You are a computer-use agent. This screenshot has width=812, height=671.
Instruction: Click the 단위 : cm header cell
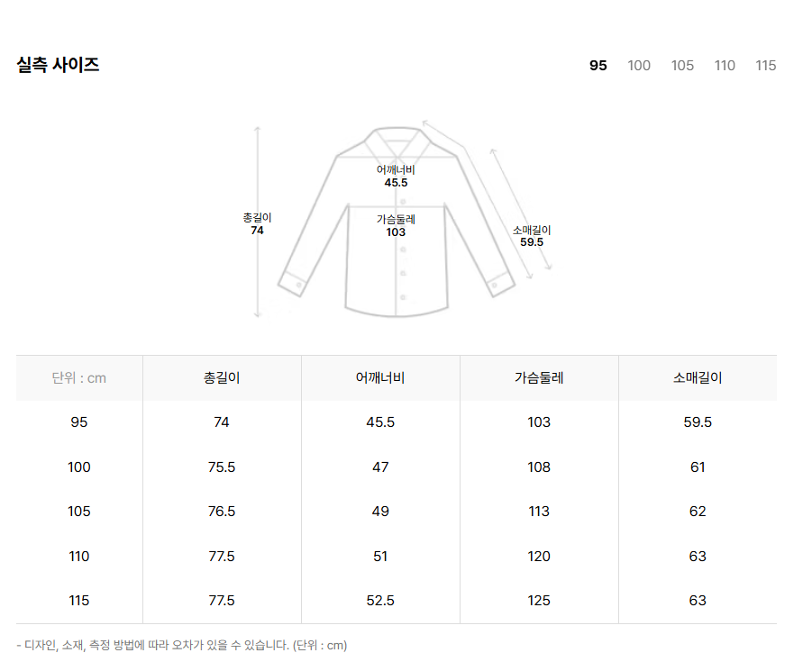pos(79,378)
